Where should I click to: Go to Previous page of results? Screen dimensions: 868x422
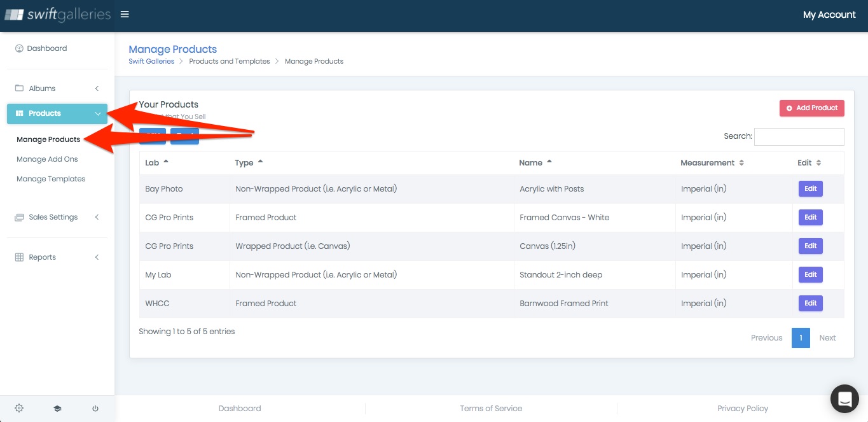click(766, 338)
